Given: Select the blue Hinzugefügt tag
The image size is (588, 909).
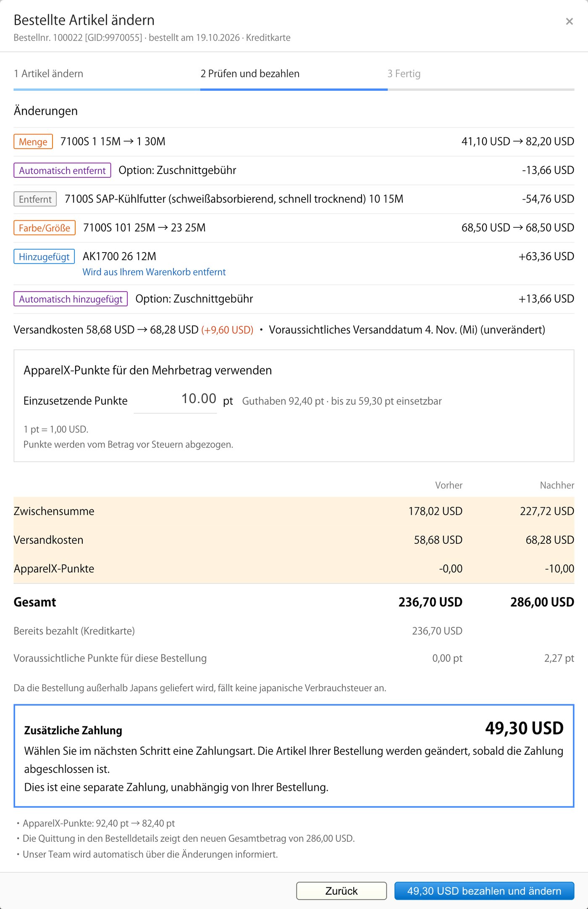Looking at the screenshot, I should tap(44, 256).
